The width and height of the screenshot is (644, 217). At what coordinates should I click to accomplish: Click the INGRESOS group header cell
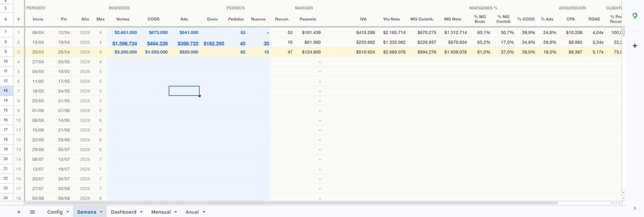pyautogui.click(x=119, y=8)
